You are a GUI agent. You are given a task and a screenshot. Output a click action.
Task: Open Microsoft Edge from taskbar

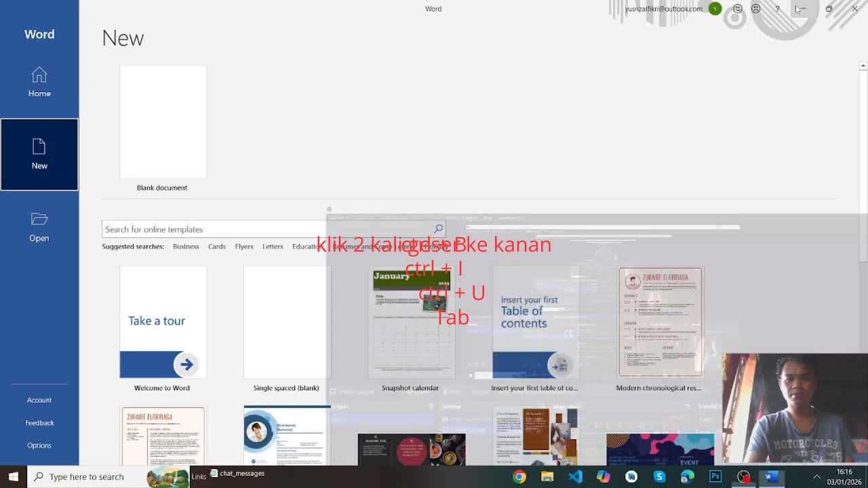coord(688,477)
